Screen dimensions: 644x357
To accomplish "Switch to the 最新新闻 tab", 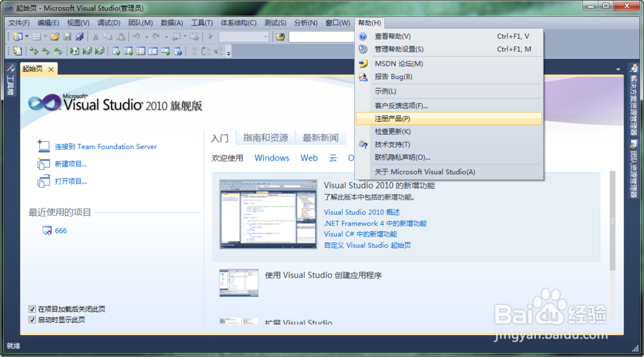I will (320, 138).
